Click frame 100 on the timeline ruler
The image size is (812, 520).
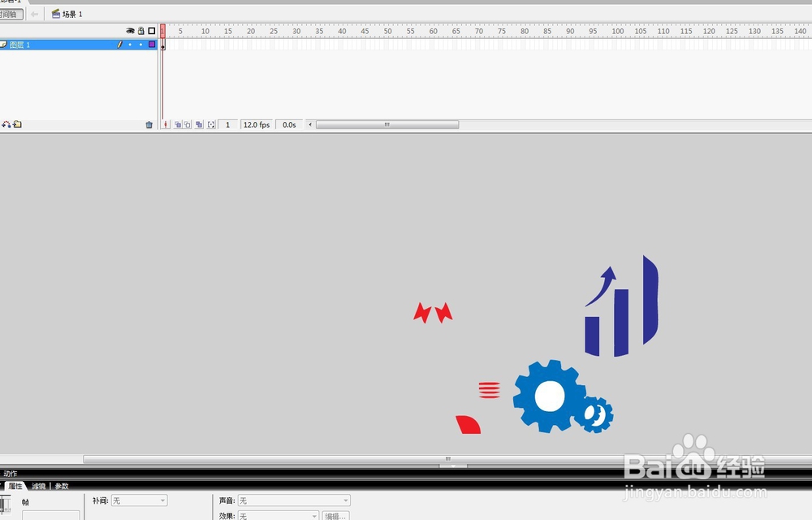tap(618, 31)
